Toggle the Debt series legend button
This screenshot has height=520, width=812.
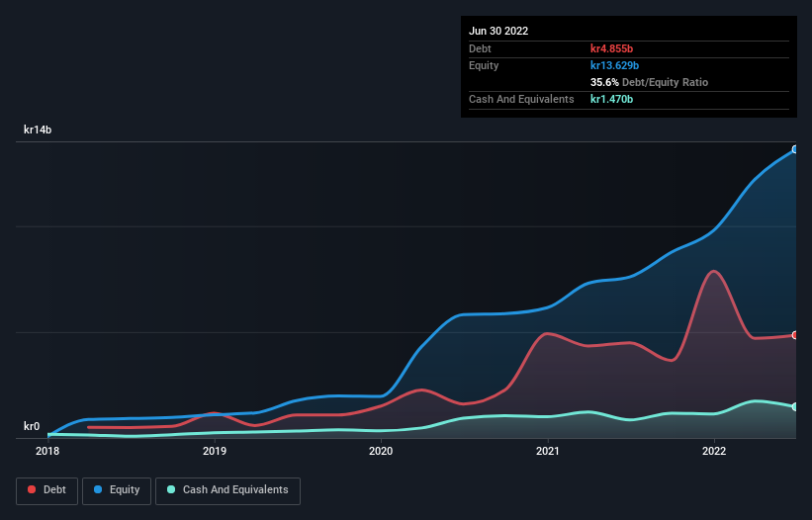(x=47, y=490)
